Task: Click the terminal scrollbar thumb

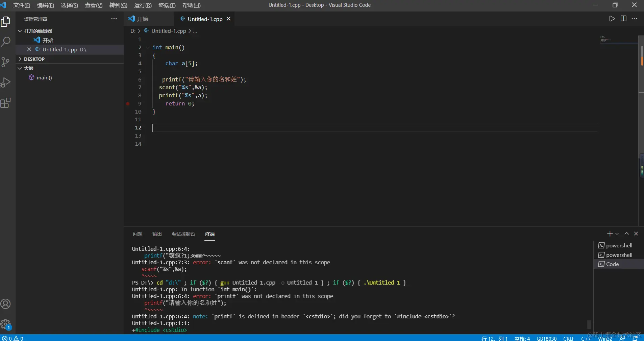Action: point(589,324)
